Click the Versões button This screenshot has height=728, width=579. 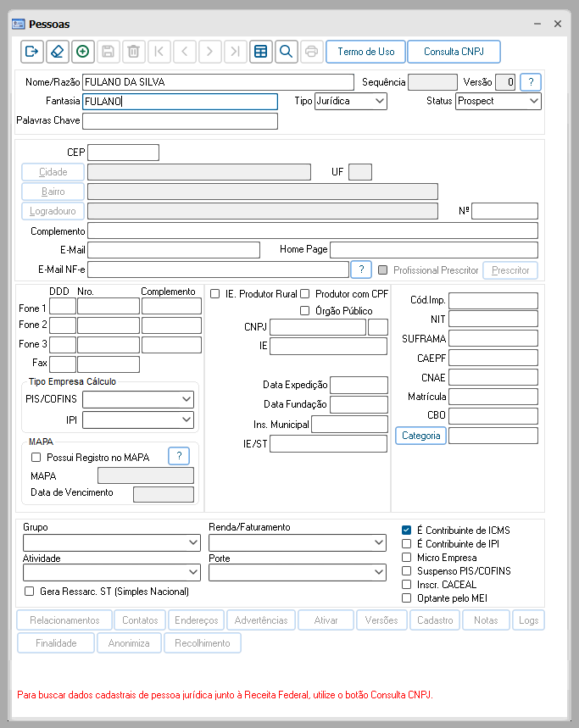381,620
